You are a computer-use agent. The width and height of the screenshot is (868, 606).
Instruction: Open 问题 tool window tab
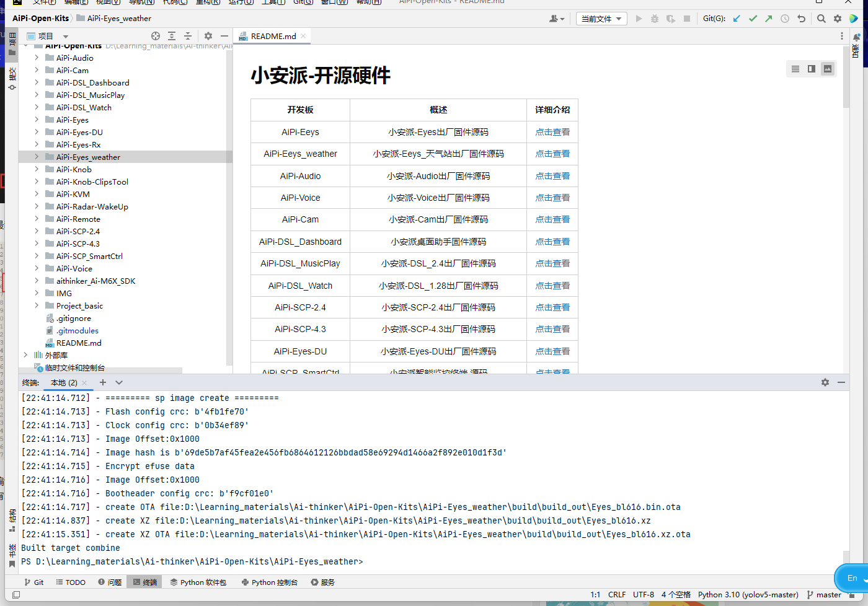(x=110, y=582)
